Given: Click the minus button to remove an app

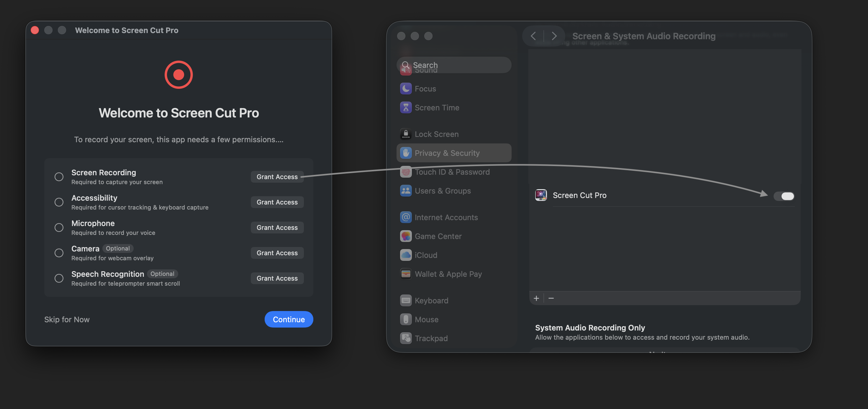Looking at the screenshot, I should (x=551, y=298).
